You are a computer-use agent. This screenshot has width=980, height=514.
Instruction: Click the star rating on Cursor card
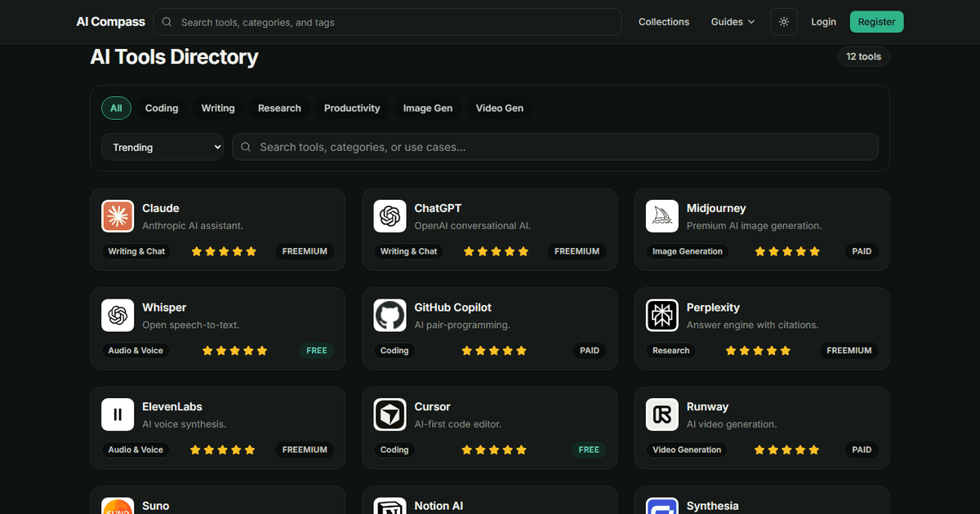tap(494, 450)
